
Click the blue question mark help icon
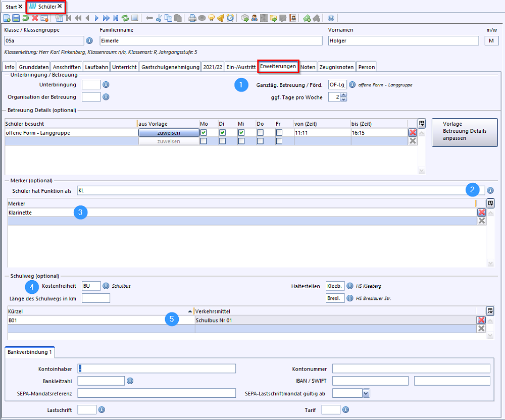click(x=331, y=18)
